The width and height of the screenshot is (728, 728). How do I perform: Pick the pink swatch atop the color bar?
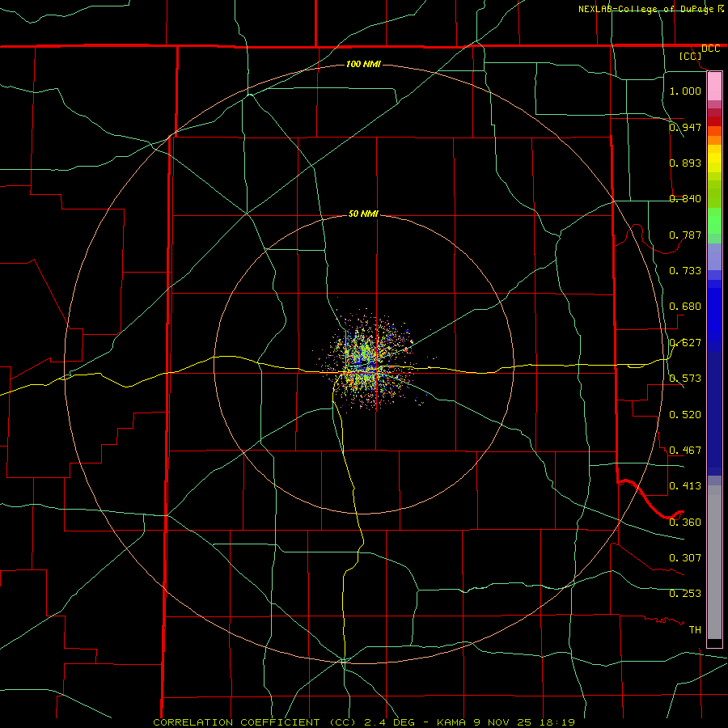(714, 86)
